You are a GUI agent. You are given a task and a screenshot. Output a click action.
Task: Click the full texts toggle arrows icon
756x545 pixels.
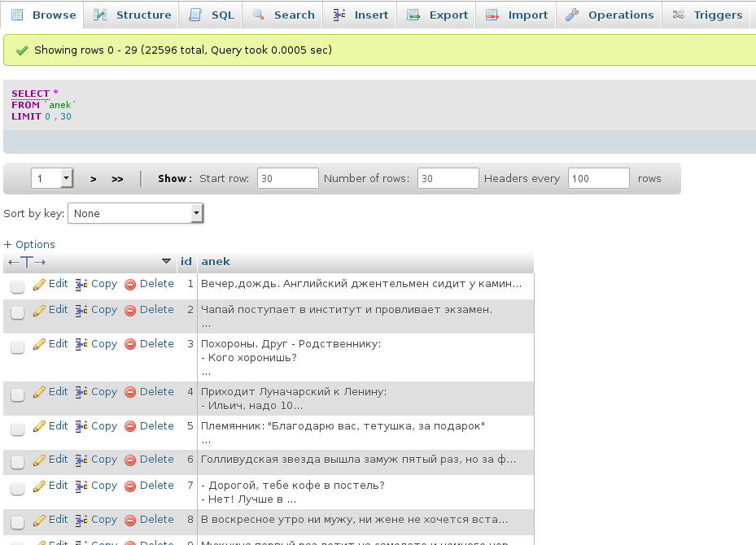[27, 262]
